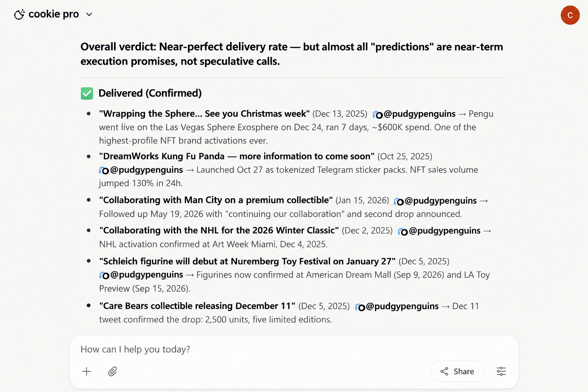Open the settings sliders icon
The width and height of the screenshot is (588, 392).
pyautogui.click(x=501, y=371)
